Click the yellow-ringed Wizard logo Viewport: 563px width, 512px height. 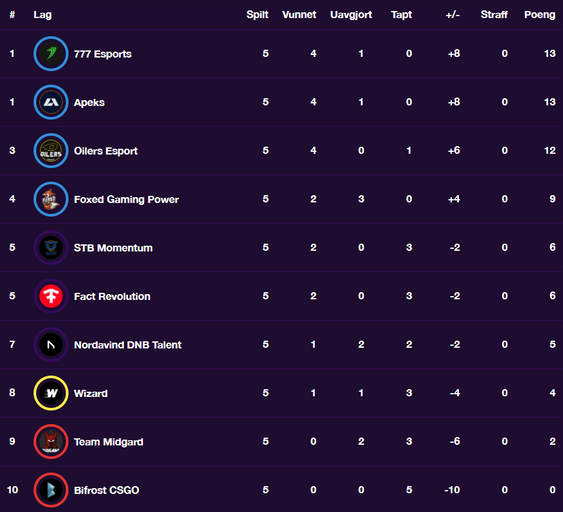(x=51, y=393)
